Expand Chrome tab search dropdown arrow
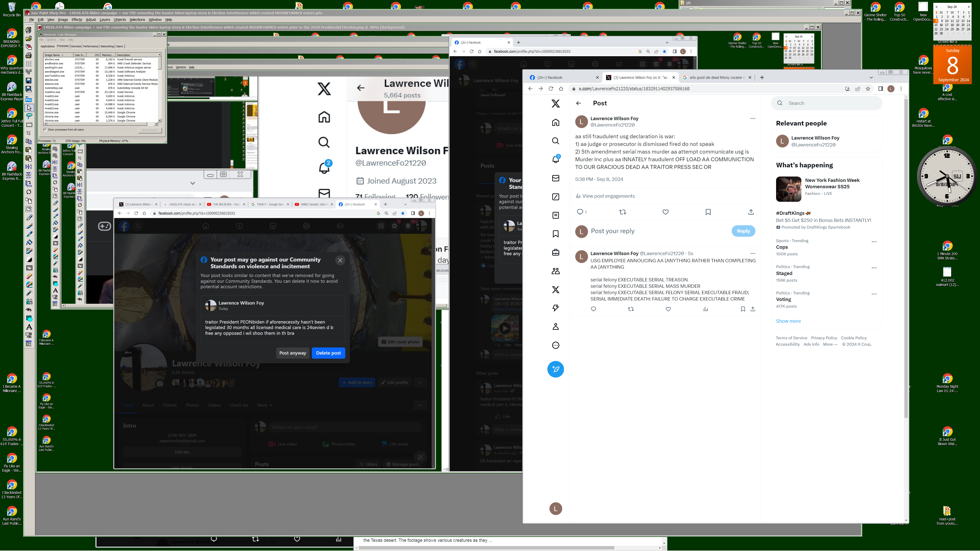The image size is (980, 551). 871,78
